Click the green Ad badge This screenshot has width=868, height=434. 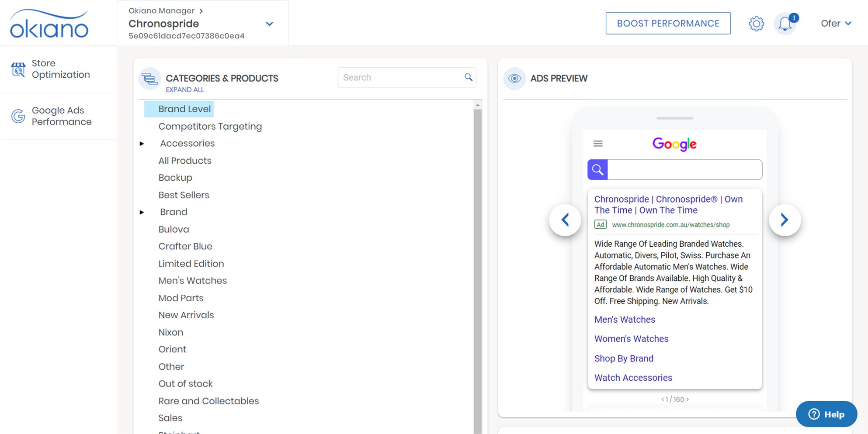[601, 224]
